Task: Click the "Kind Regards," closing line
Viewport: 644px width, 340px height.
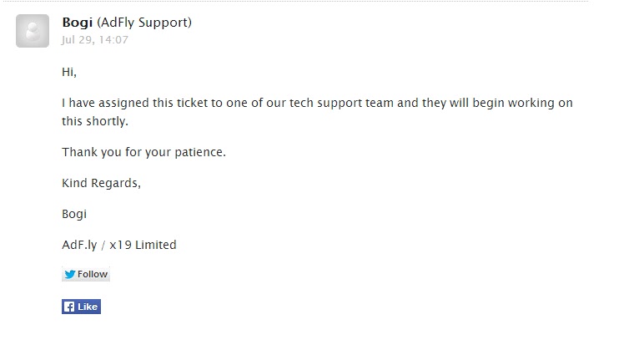Action: (101, 183)
